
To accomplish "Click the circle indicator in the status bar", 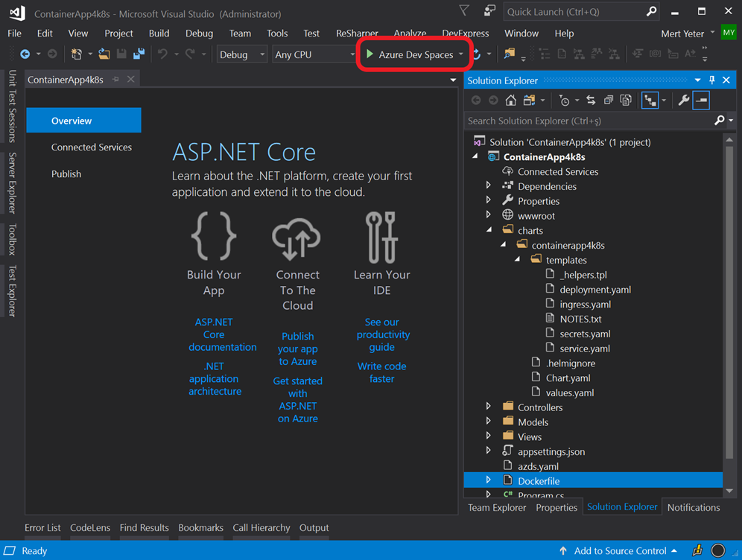I will (718, 550).
